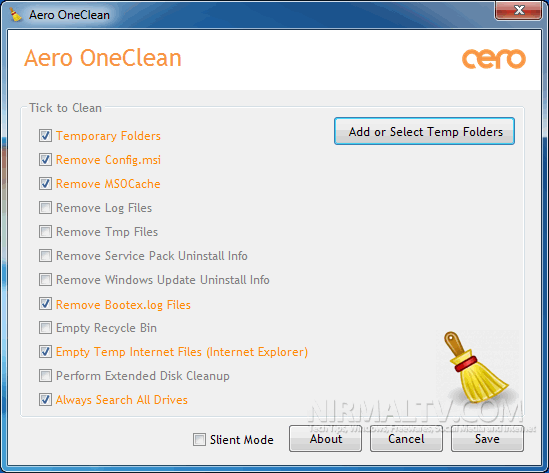Viewport: 549px width, 473px height.
Task: Tick the Empty Recycle Bin checkbox
Action: coord(46,328)
